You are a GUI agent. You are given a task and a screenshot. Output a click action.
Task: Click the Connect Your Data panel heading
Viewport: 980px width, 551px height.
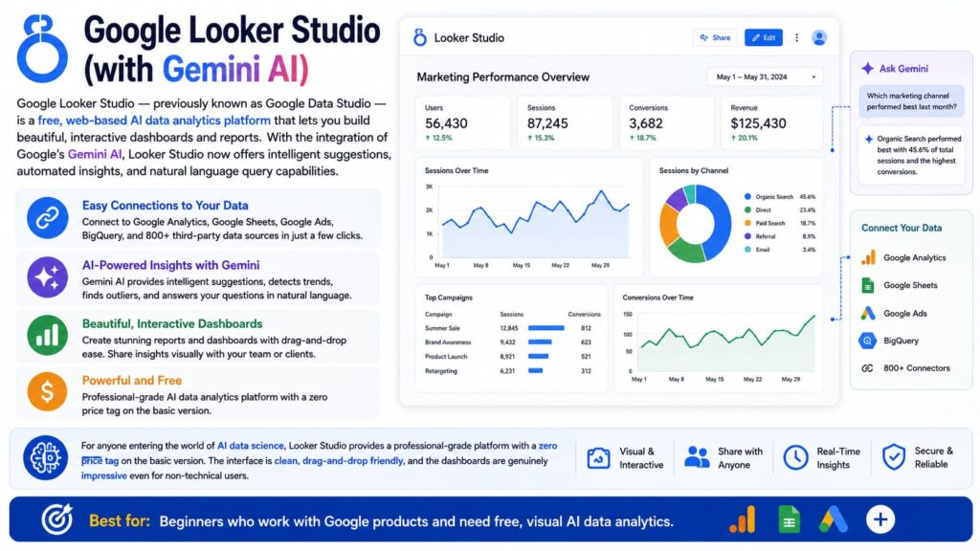point(902,228)
